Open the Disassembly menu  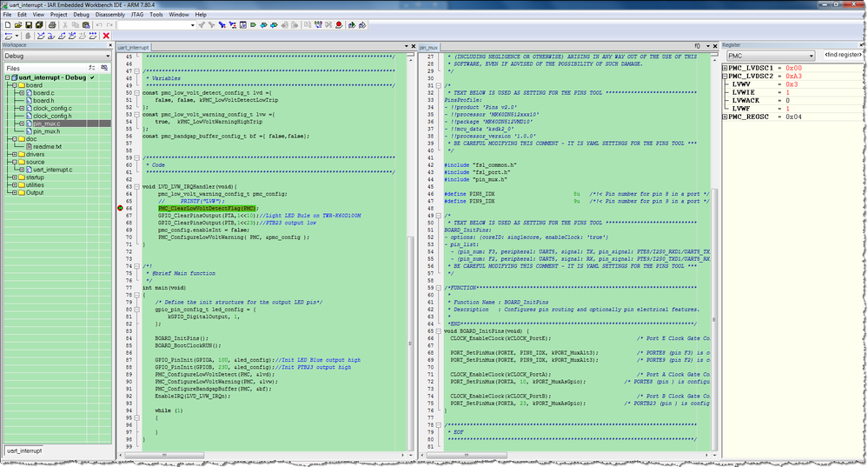click(x=110, y=15)
